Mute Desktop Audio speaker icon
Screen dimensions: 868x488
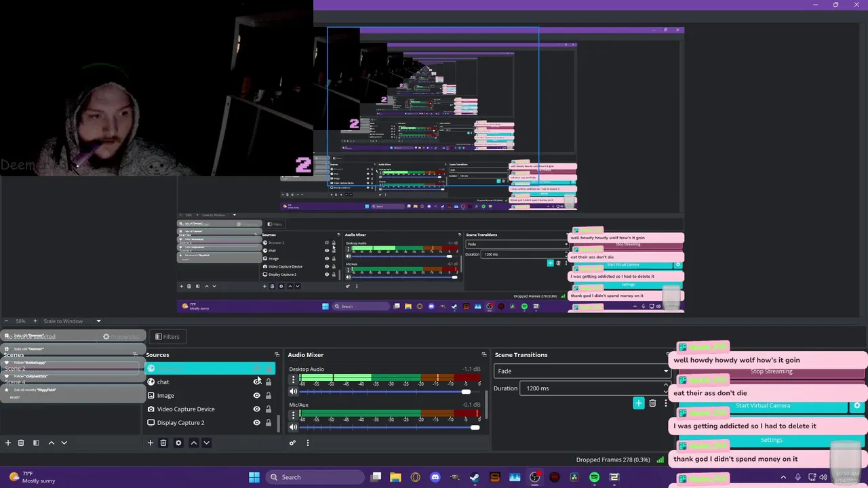point(293,391)
